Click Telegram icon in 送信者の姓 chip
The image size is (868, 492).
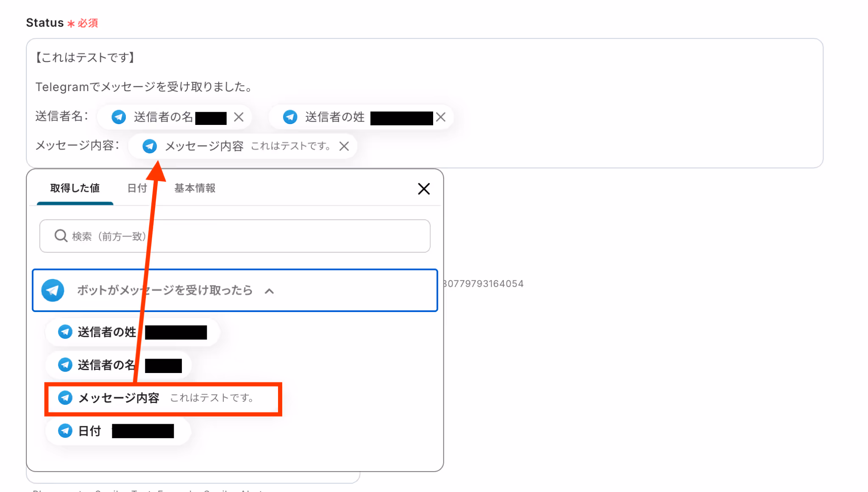pyautogui.click(x=290, y=117)
